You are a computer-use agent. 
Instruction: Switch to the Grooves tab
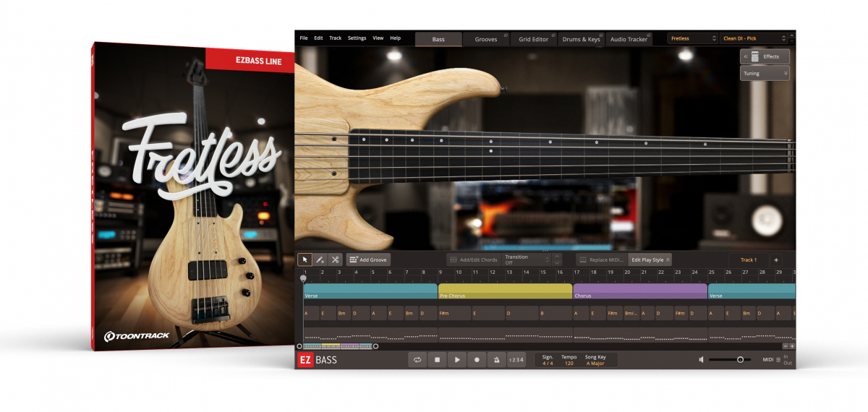click(x=486, y=39)
